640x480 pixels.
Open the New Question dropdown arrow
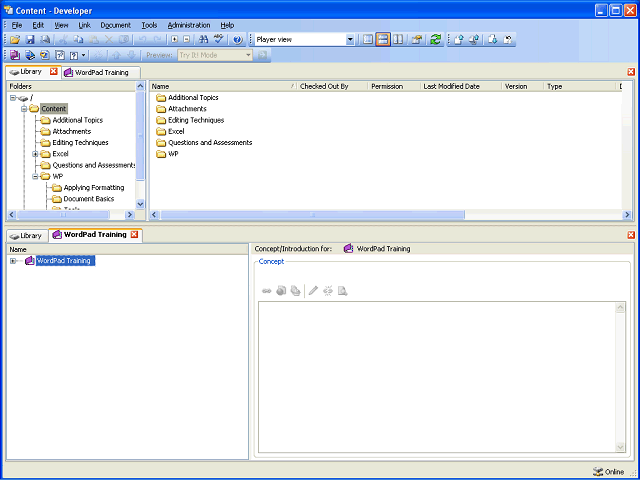pyautogui.click(x=83, y=55)
